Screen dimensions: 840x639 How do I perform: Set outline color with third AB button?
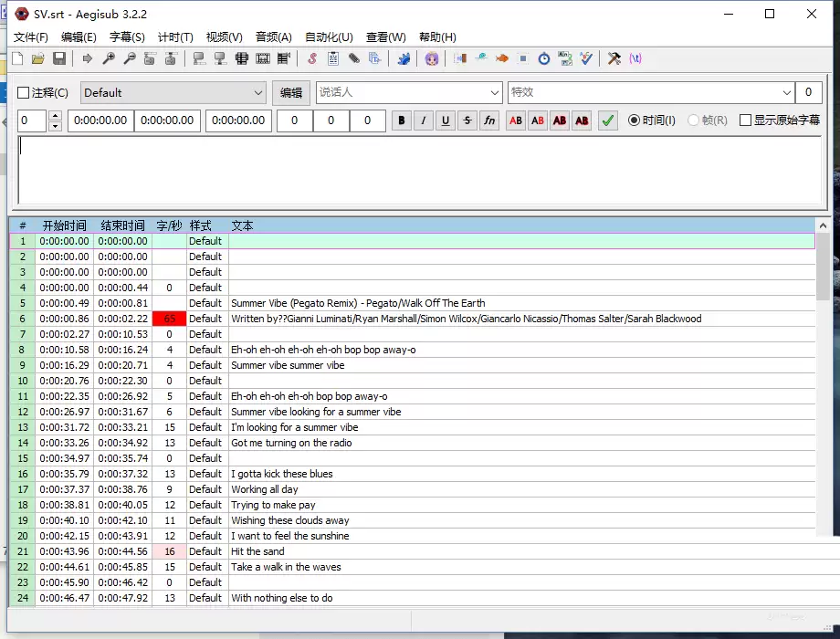pyautogui.click(x=560, y=120)
